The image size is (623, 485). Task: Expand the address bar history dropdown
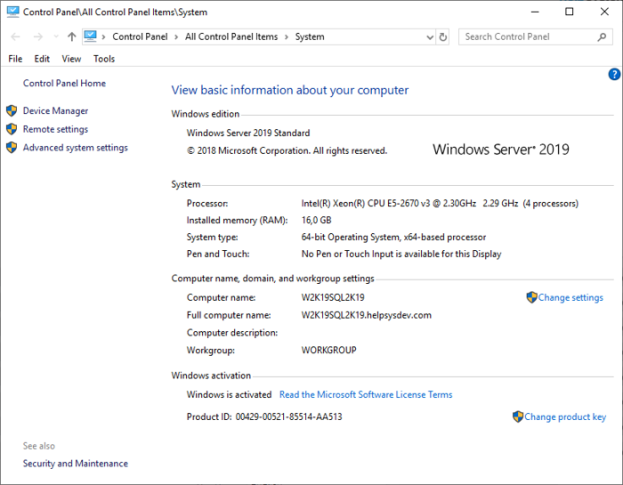tap(428, 37)
